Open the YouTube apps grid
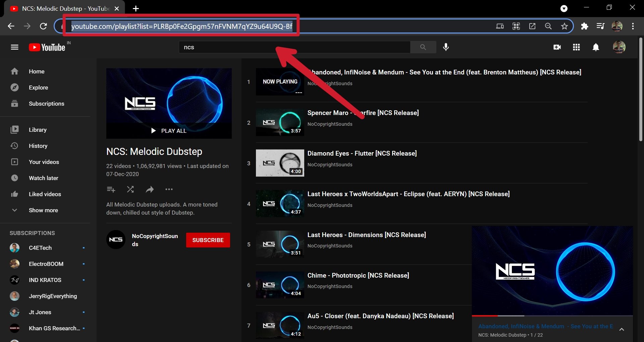Image resolution: width=644 pixels, height=342 pixels. pos(576,47)
